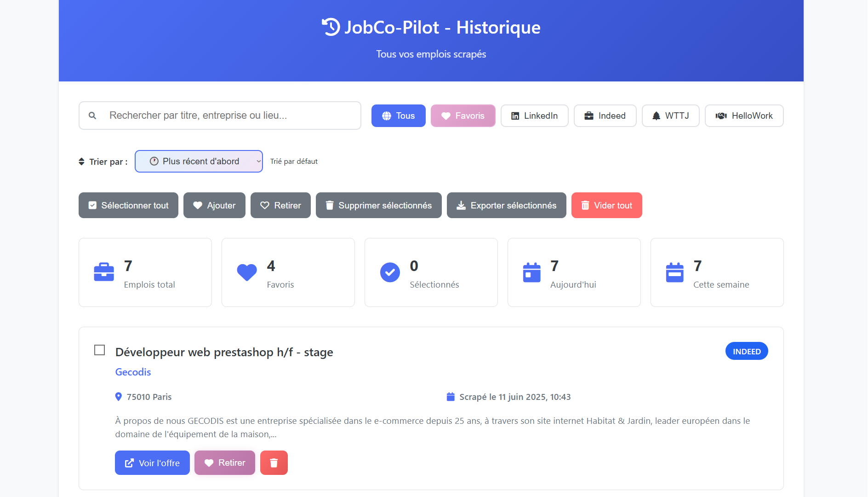The height and width of the screenshot is (497, 868).
Task: Click the calendar icon in Cette semaine card
Action: click(675, 272)
